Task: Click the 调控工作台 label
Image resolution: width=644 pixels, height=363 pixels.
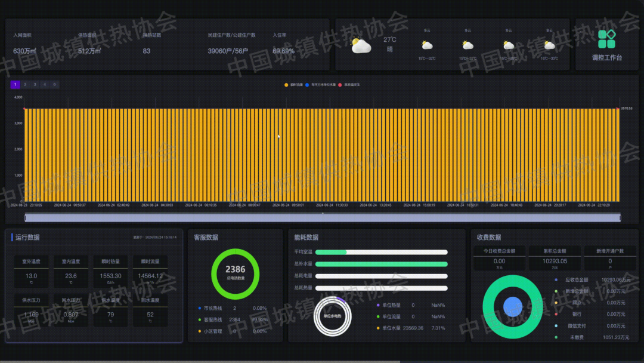Action: coord(606,58)
